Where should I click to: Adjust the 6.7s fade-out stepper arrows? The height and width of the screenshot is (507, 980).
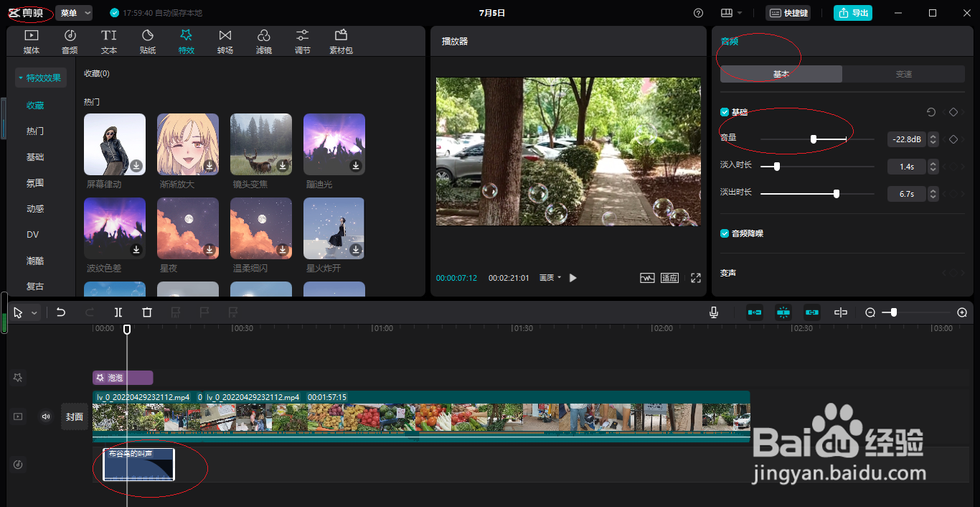[933, 194]
